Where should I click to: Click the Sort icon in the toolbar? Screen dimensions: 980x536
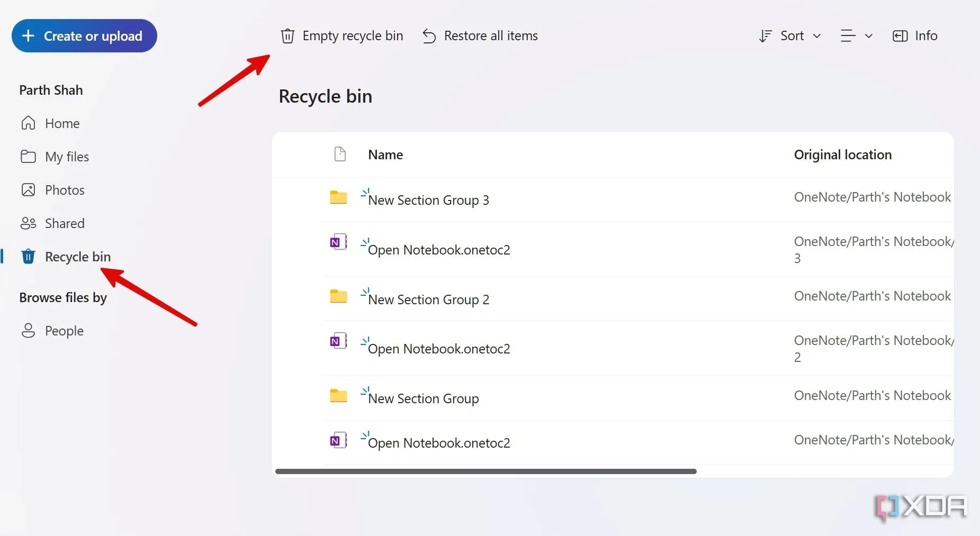click(765, 36)
